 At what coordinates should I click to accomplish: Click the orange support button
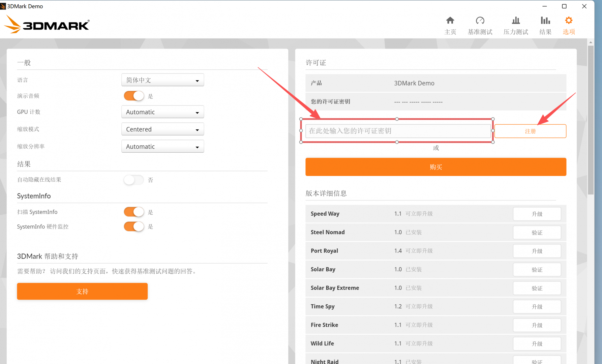(82, 291)
